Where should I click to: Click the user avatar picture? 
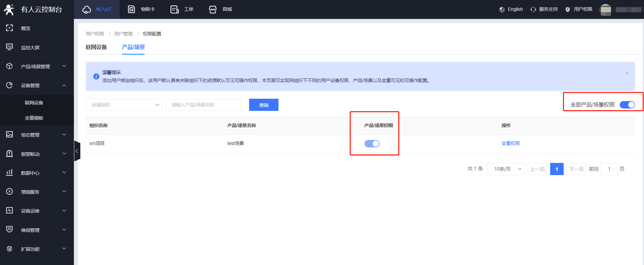[x=606, y=10]
